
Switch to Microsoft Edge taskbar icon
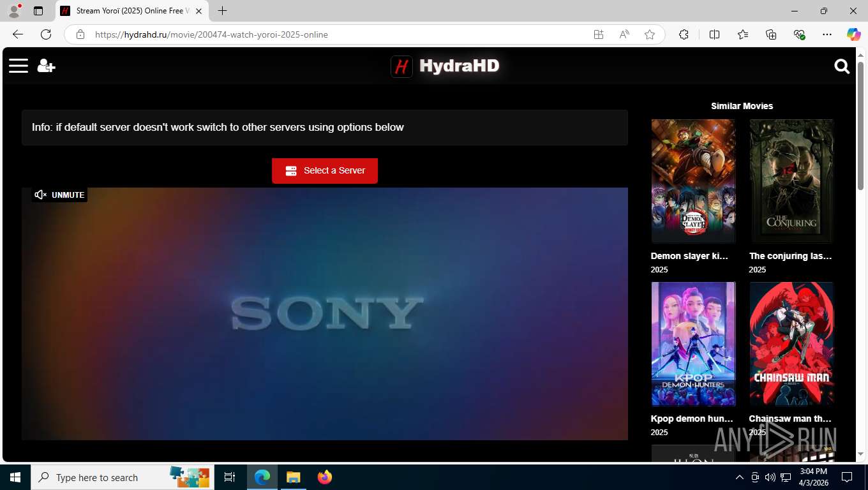262,477
